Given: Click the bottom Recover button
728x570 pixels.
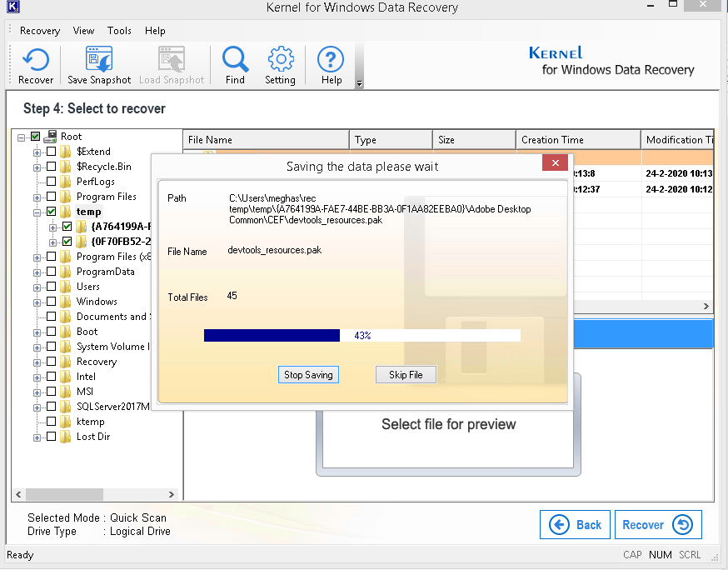Looking at the screenshot, I should pos(658,524).
